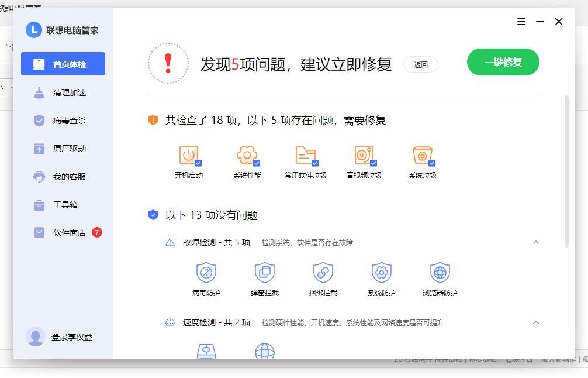
Task: Uncheck the 常用软件垃圾 checkbox
Action: [x=316, y=163]
